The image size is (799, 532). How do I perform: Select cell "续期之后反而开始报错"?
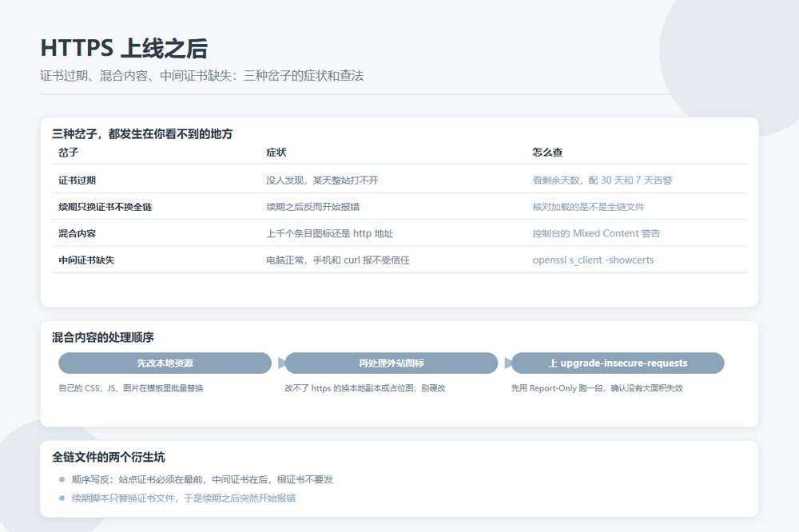point(313,207)
